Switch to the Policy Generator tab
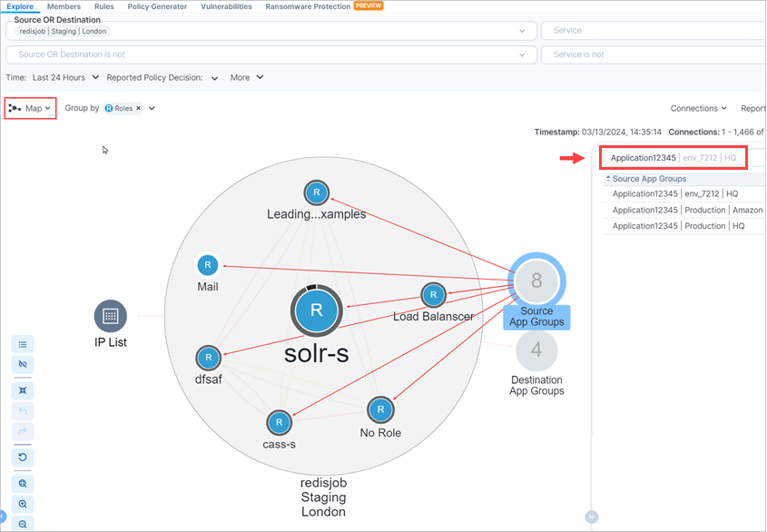The height and width of the screenshot is (532, 767). pos(157,6)
